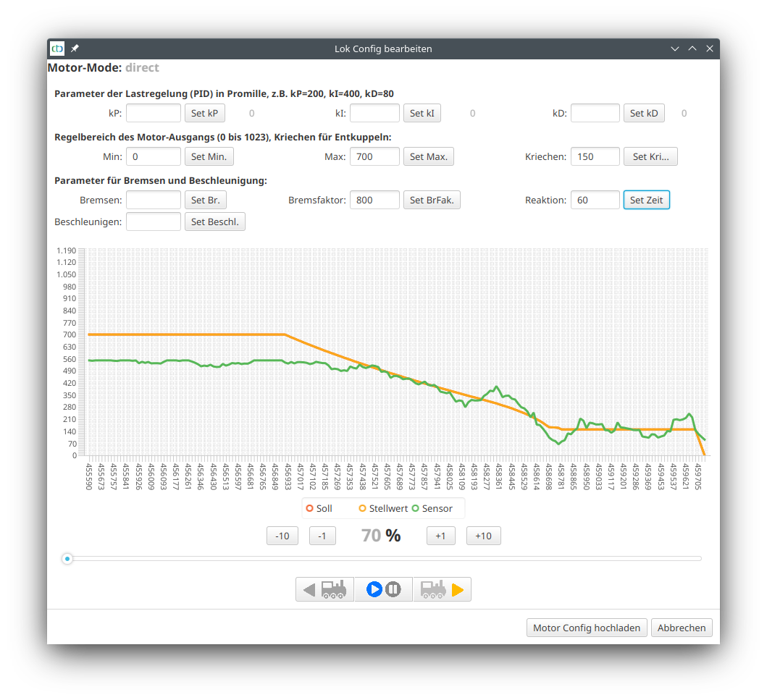Click the reverse direction locomotive button
The image size is (767, 700).
click(x=324, y=589)
